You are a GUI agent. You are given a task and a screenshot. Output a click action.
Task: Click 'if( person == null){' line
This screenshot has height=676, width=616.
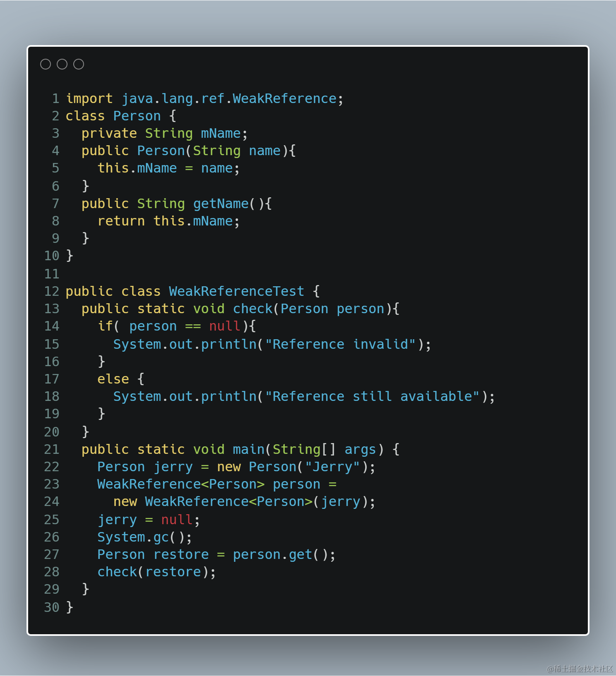pos(177,326)
